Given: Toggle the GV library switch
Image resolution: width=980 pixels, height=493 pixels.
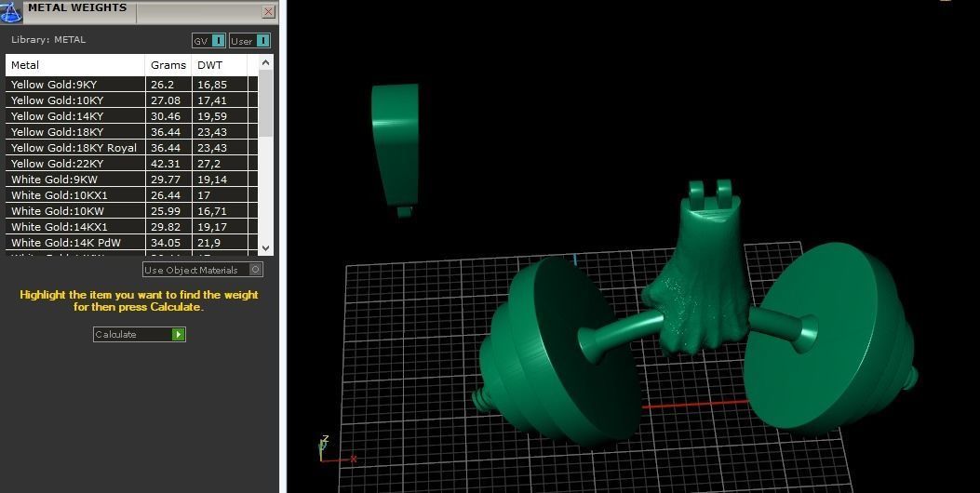Looking at the screenshot, I should pyautogui.click(x=208, y=41).
